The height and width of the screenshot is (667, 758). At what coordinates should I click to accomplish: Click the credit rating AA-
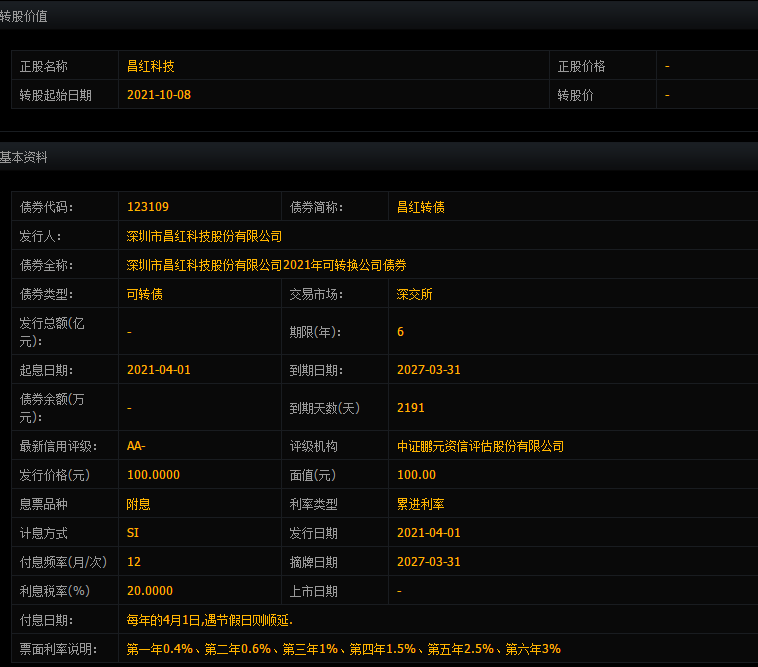pos(136,446)
